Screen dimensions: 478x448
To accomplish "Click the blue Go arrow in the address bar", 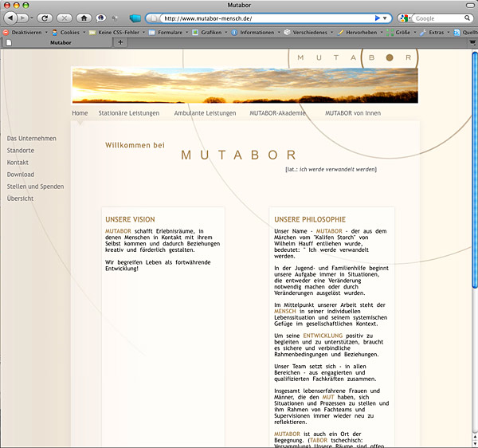I will (x=377, y=18).
